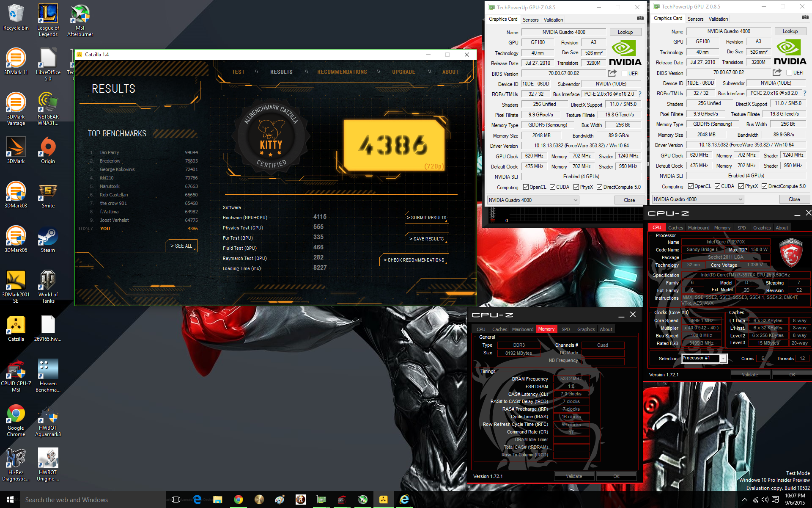Open MSI Afterburner desktop shortcut
812x508 pixels.
(x=80, y=20)
